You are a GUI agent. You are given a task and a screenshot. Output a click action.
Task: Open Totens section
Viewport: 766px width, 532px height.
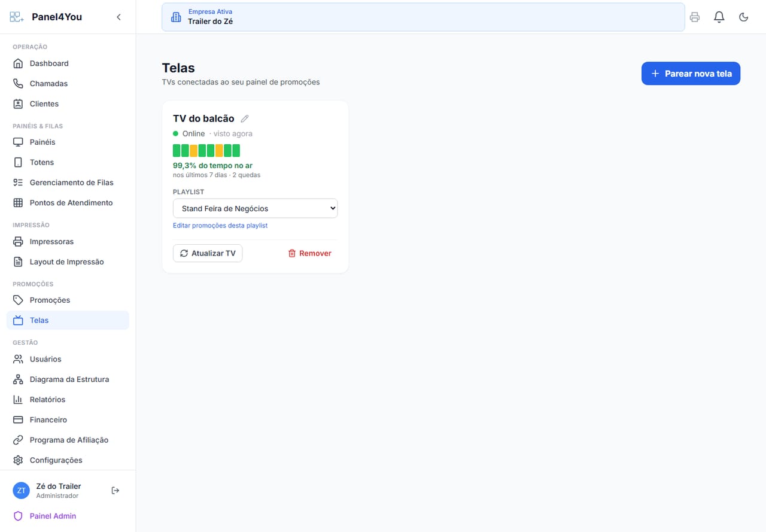click(68, 162)
